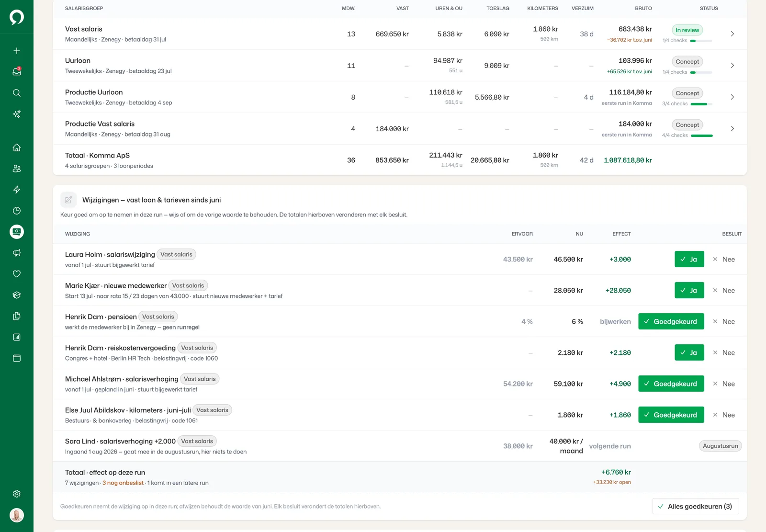Click the Komma logo in the sidebar
The width and height of the screenshot is (766, 532).
[17, 17]
